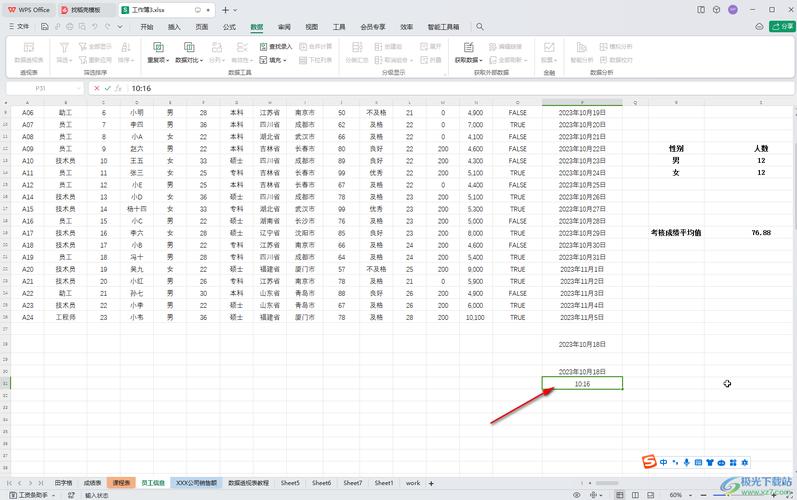Viewport: 797px width, 500px height.
Task: Confirm the entry with the green checkmark
Action: pyautogui.click(x=108, y=88)
